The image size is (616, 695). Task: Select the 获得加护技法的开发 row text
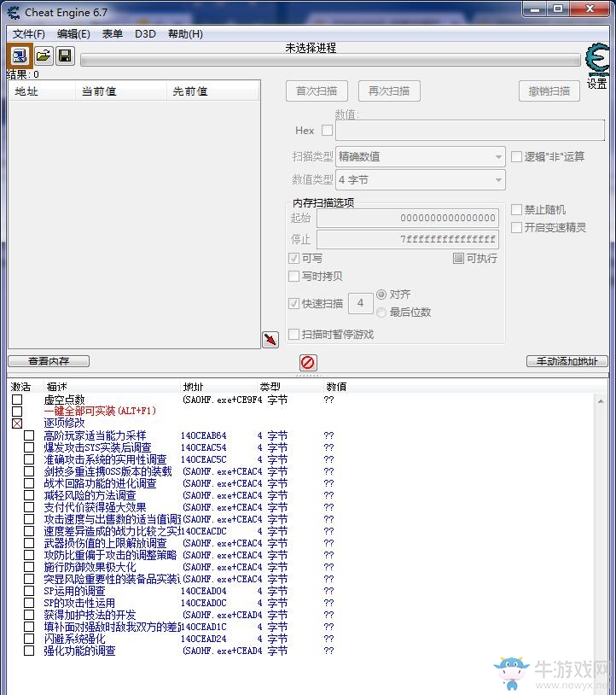[90, 615]
